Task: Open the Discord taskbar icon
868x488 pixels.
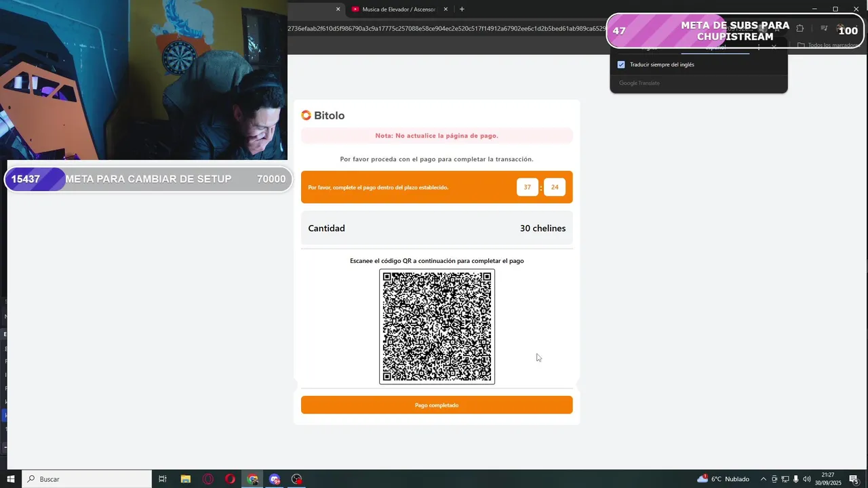Action: pyautogui.click(x=275, y=479)
